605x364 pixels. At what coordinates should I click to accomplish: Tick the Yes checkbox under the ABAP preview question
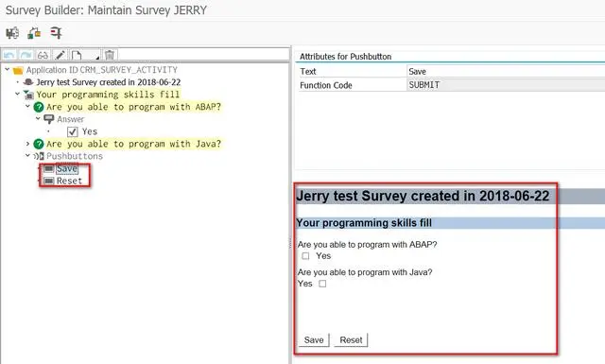[305, 256]
